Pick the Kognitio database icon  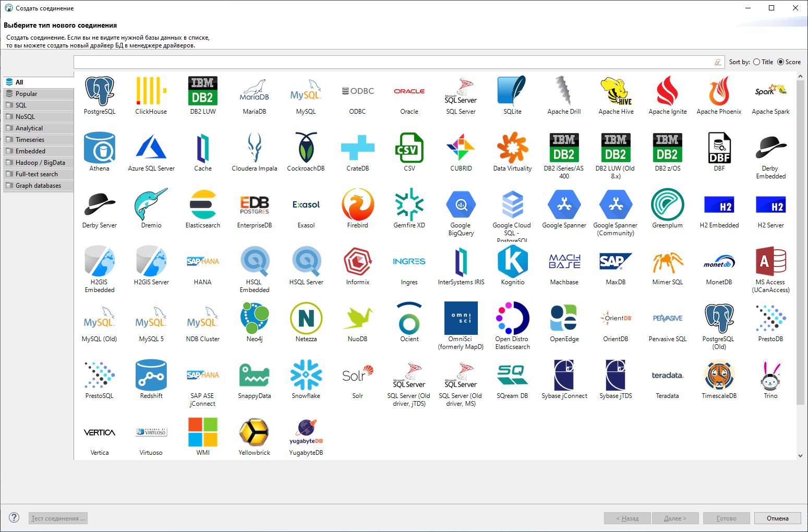513,262
